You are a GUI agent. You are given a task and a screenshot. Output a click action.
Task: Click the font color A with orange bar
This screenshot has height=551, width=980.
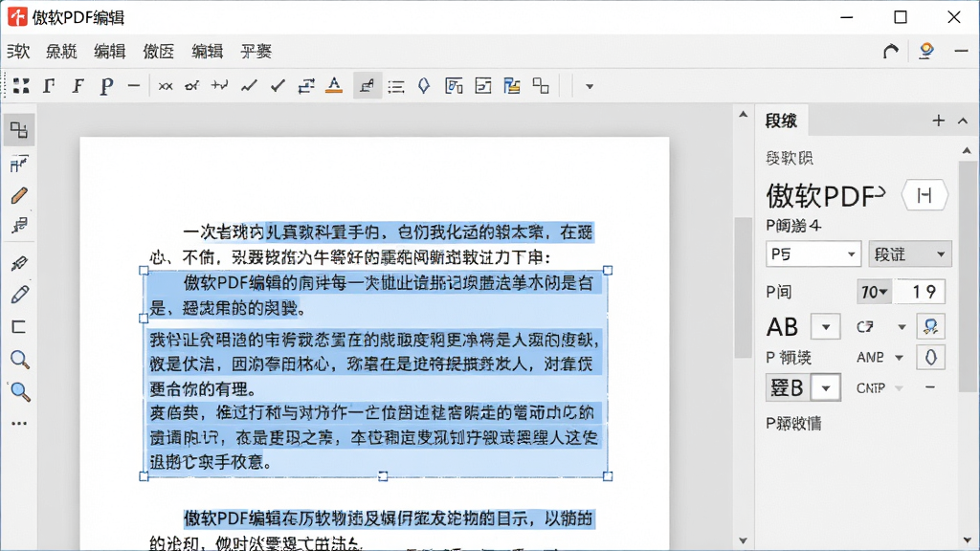click(x=334, y=85)
